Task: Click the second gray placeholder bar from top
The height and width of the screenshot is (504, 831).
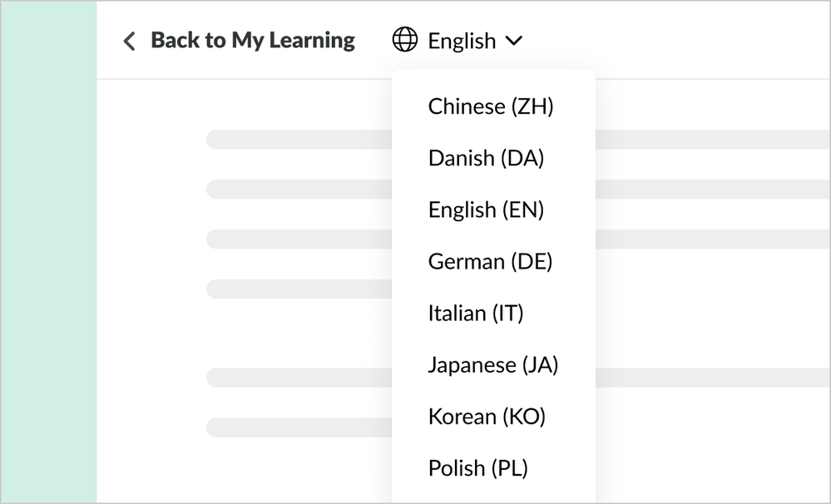Action: click(299, 189)
